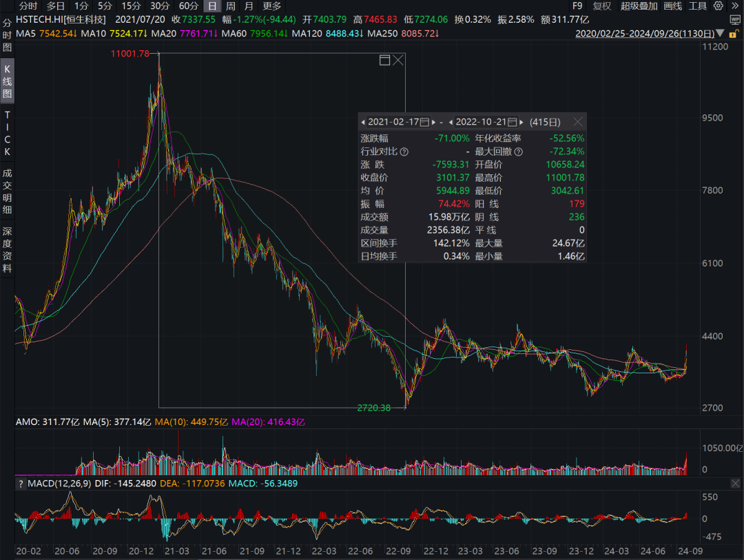Close the range selection box with its X
This screenshot has height=560, width=744.
[398, 61]
